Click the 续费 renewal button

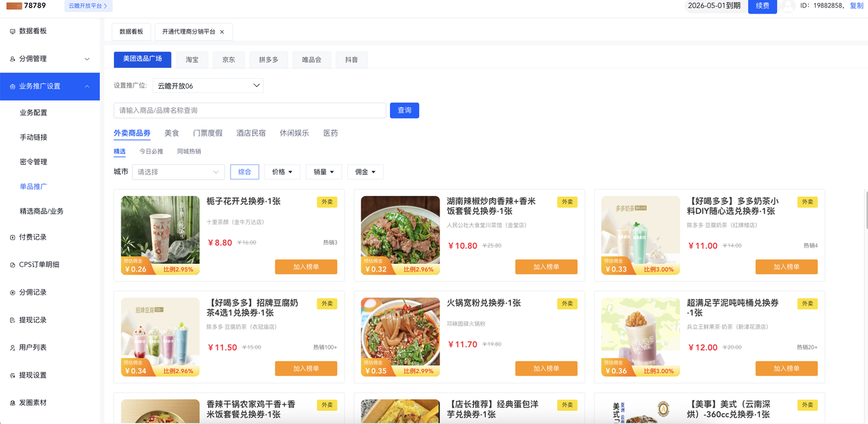[762, 6]
